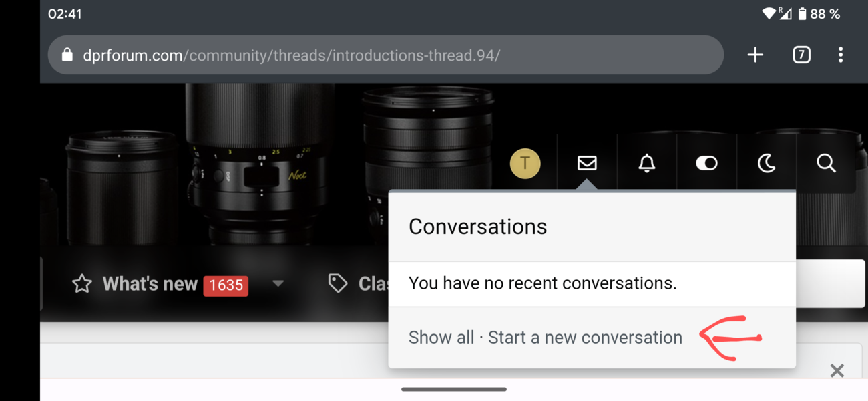Toggle dark mode with the moon icon
This screenshot has width=868, height=401.
pyautogui.click(x=767, y=162)
